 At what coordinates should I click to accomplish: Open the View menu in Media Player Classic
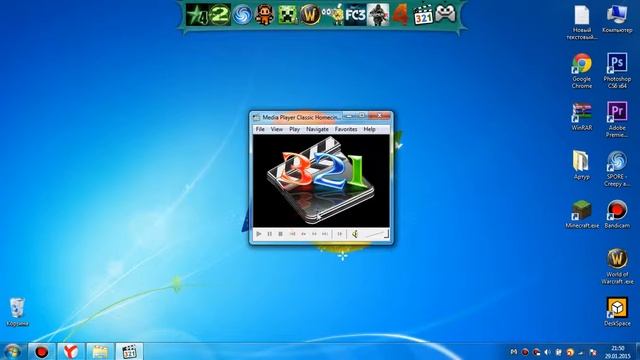point(277,129)
